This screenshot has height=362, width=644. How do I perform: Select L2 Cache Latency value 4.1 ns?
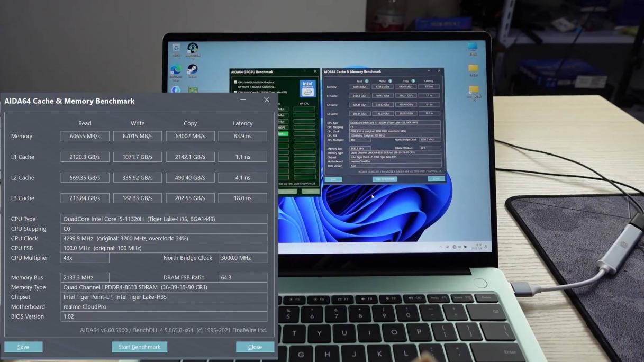coord(243,177)
